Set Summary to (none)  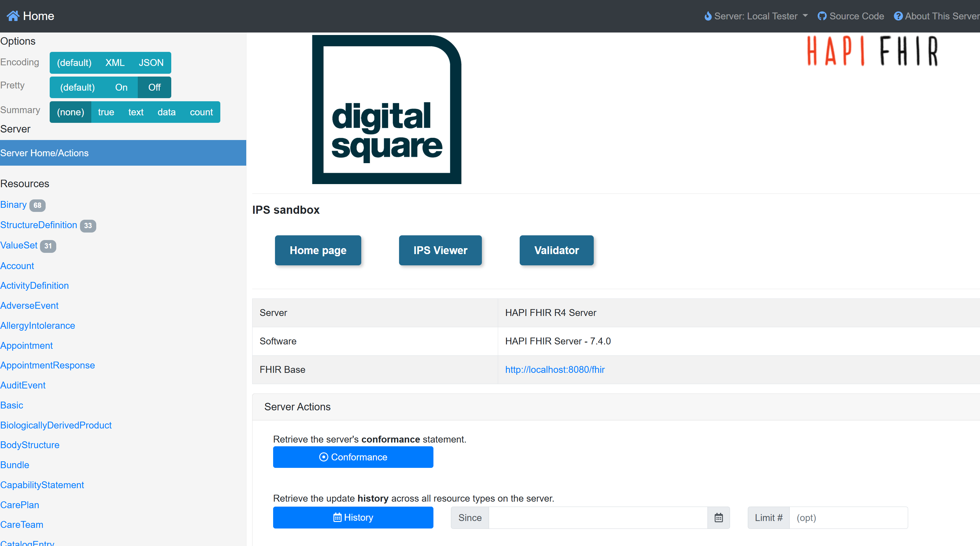70,112
